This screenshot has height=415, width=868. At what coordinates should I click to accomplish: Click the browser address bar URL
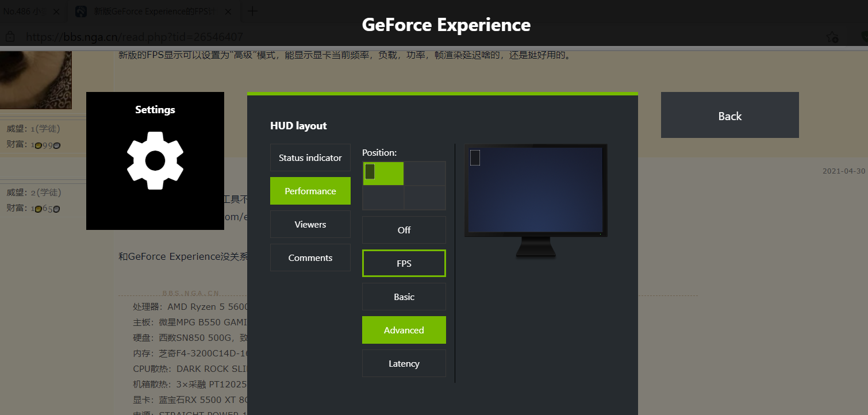tap(135, 37)
